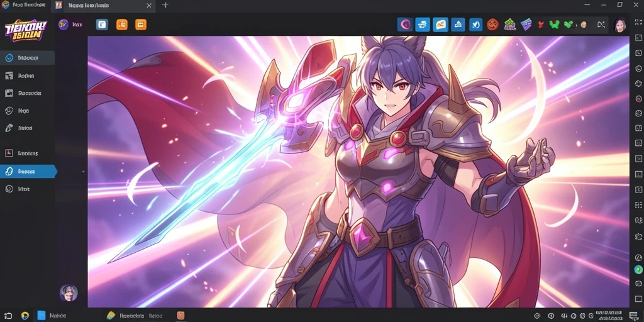The height and width of the screenshot is (322, 644).
Task: Click the orange envelope icon on blue tile
Action: (440, 25)
